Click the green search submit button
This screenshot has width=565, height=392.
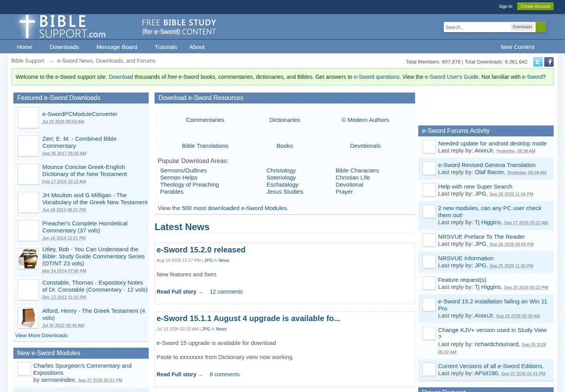(541, 27)
